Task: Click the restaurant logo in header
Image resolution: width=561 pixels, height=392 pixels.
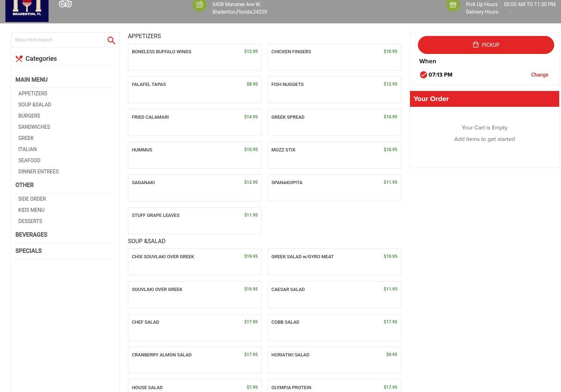Action: coord(27,10)
